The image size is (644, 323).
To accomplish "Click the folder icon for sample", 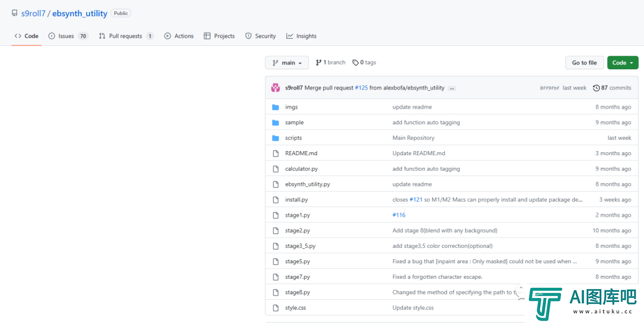I will point(275,122).
